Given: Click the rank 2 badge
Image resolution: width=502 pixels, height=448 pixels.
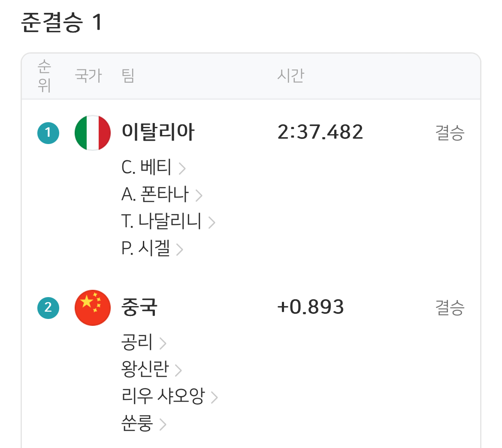Looking at the screenshot, I should (48, 307).
